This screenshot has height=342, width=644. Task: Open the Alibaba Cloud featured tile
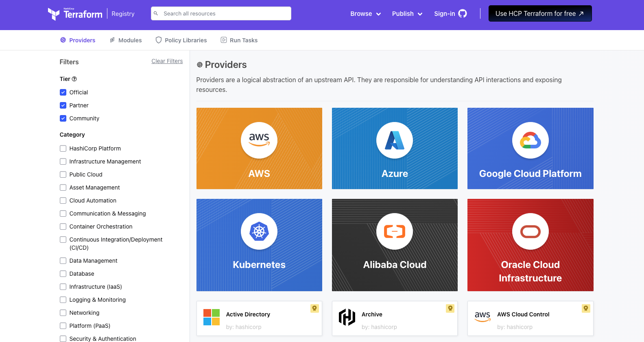point(395,245)
